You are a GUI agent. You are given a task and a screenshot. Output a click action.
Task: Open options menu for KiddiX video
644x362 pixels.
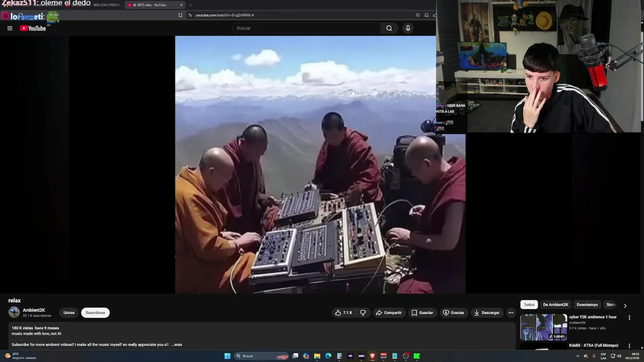[629, 346]
